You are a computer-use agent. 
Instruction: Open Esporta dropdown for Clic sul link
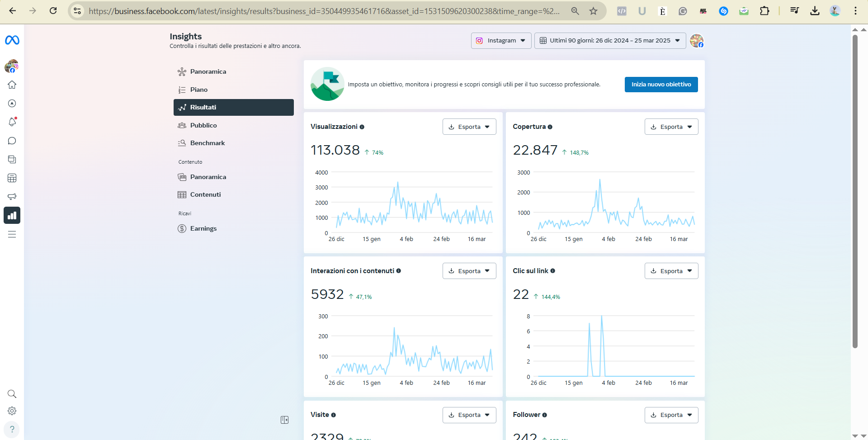(671, 271)
